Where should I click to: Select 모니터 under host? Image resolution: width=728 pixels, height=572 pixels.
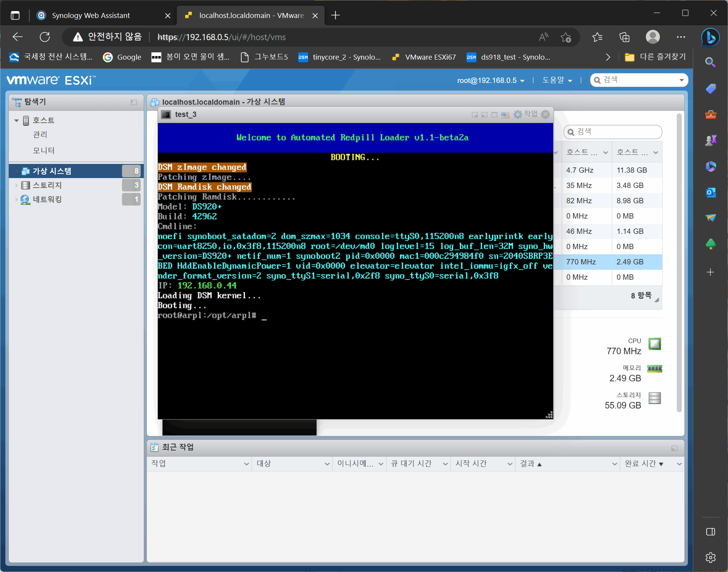pyautogui.click(x=44, y=151)
